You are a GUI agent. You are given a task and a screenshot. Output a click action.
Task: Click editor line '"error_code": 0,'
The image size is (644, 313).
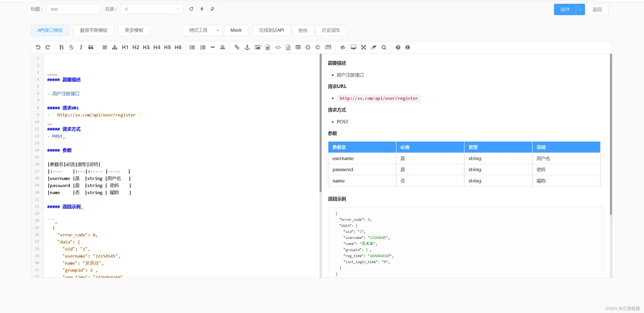coord(77,235)
